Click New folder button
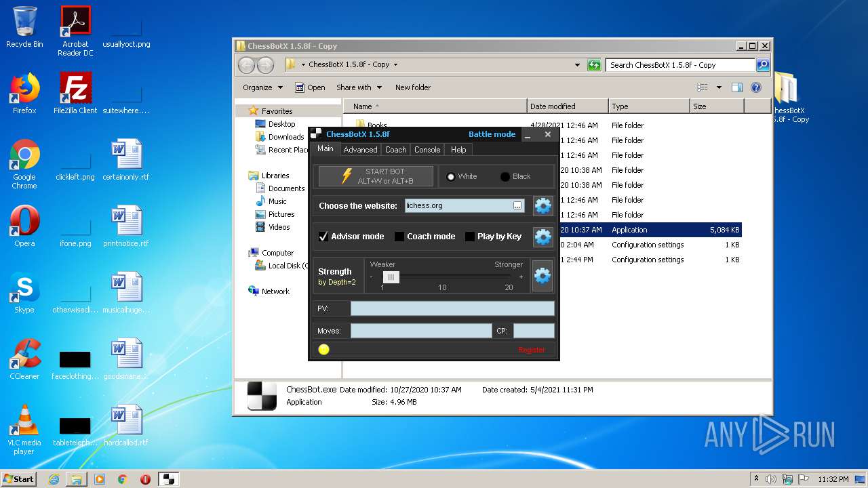This screenshot has height=488, width=868. point(413,87)
